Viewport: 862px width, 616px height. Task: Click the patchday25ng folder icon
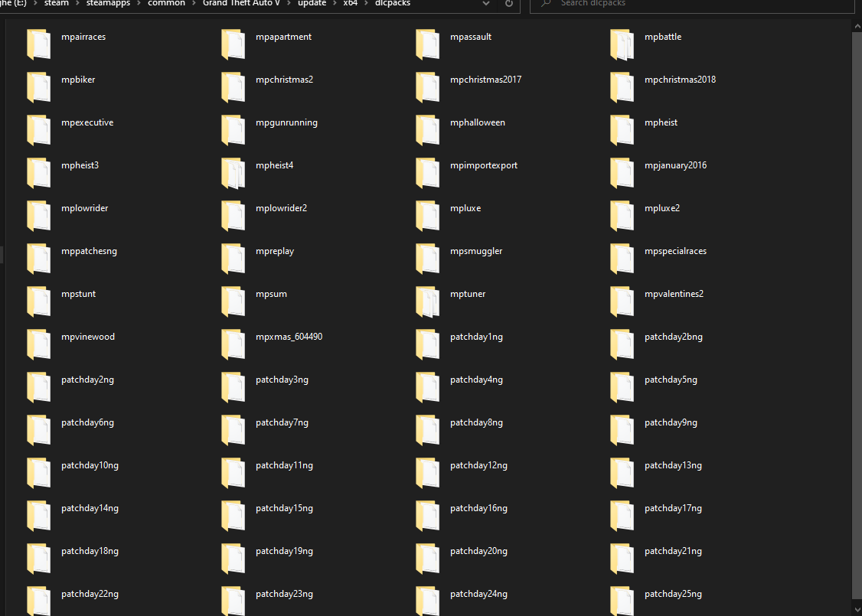click(x=622, y=601)
